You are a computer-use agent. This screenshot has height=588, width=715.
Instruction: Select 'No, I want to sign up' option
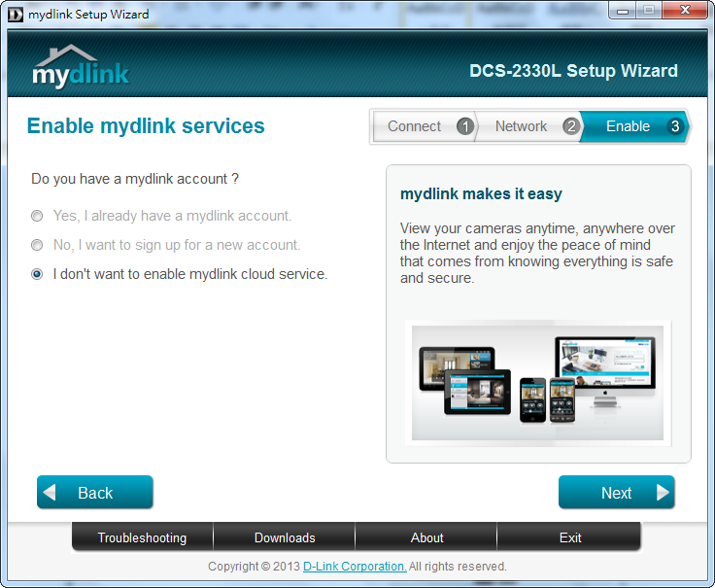(x=37, y=245)
